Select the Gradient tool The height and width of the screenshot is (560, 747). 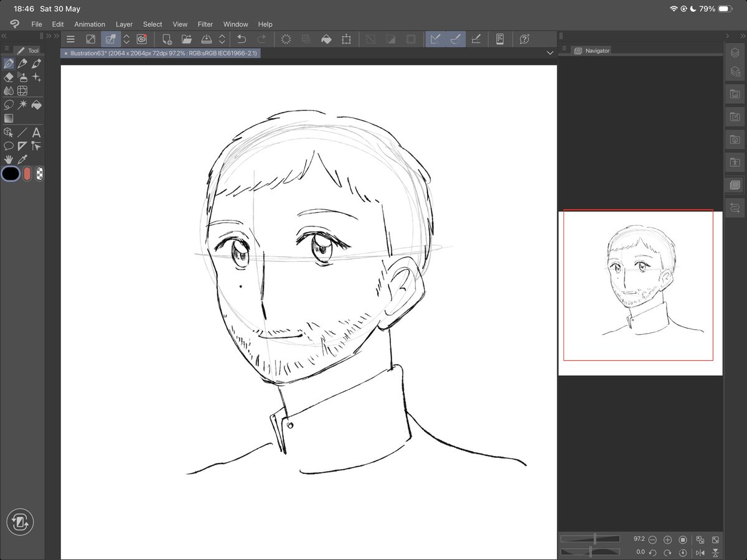[9, 118]
